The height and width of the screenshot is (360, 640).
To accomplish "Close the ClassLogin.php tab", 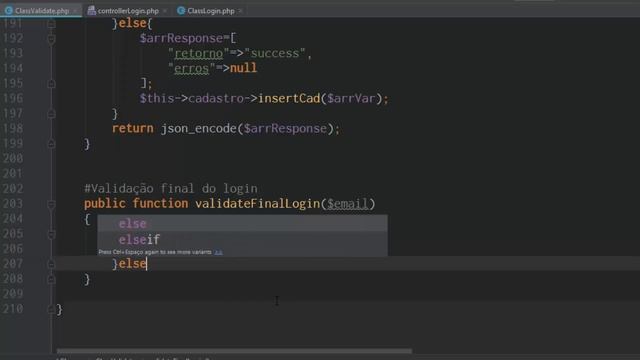I will pyautogui.click(x=240, y=11).
